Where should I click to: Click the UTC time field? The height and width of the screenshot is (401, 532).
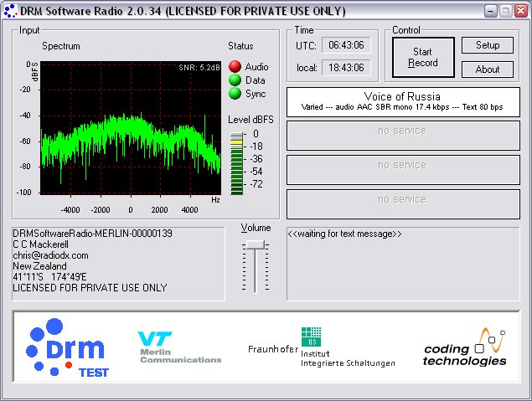coord(346,45)
